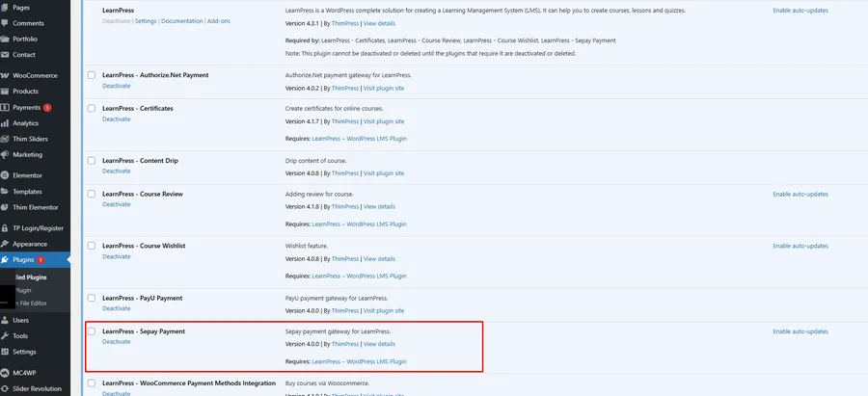This screenshot has width=868, height=396.
Task: Enable auto-updates for LearnPress - Course Review
Action: point(800,194)
